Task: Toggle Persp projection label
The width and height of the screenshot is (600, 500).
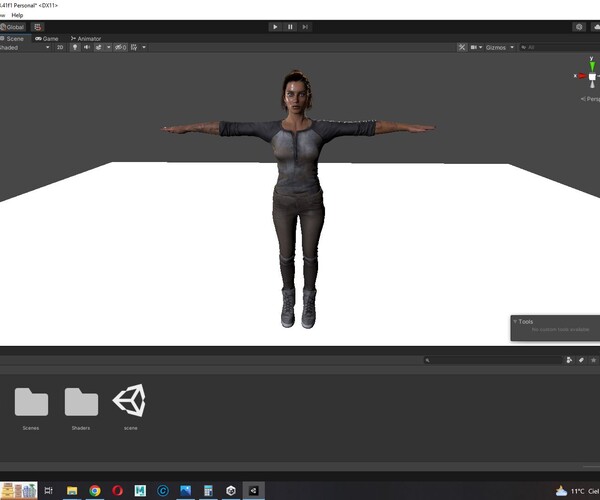Action: 591,99
